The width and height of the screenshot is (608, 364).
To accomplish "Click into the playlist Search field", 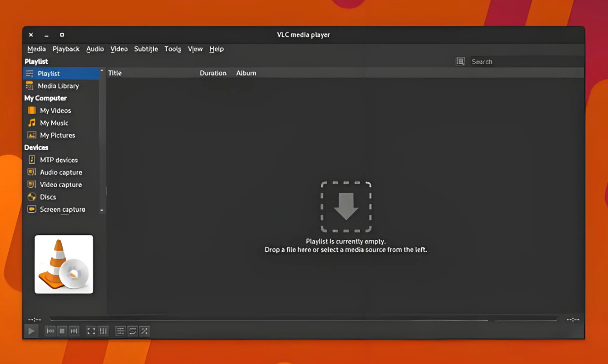I will click(x=526, y=62).
